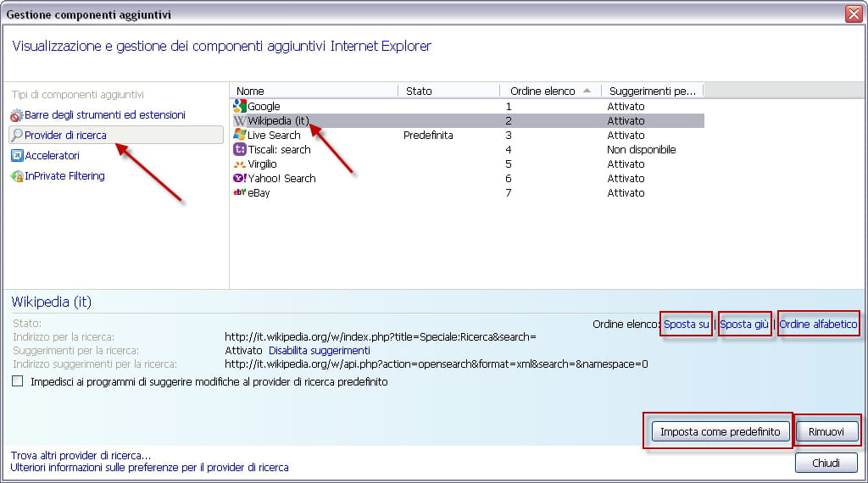Sort by the Ordine elenco column arrow
The image size is (868, 483).
pyautogui.click(x=587, y=91)
